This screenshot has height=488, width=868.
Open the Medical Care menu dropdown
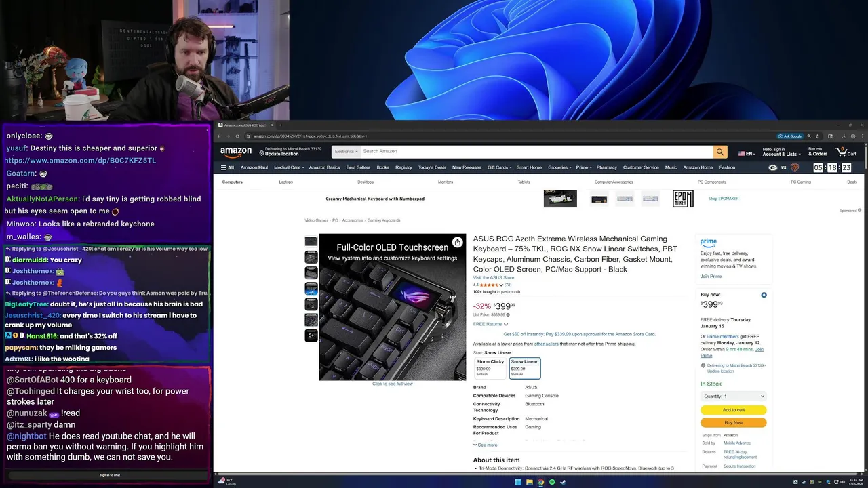[x=288, y=167]
